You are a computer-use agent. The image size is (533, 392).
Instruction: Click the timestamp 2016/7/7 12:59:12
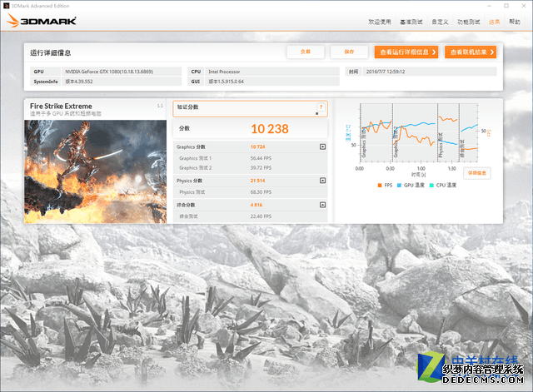pos(386,72)
